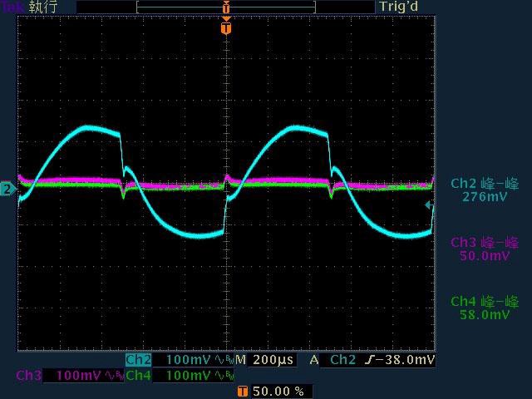Viewport: 532px width, 399px height.
Task: Select the Ch3 channel label
Action: [x=29, y=376]
